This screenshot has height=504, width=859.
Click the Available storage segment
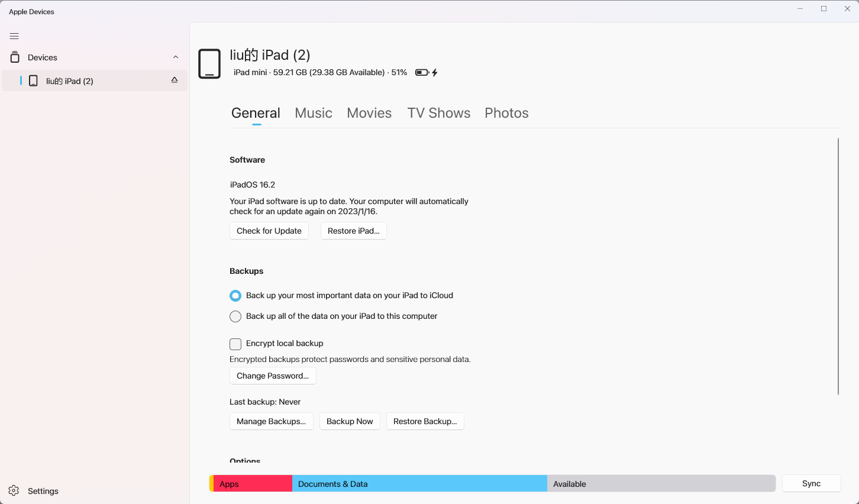pos(661,483)
